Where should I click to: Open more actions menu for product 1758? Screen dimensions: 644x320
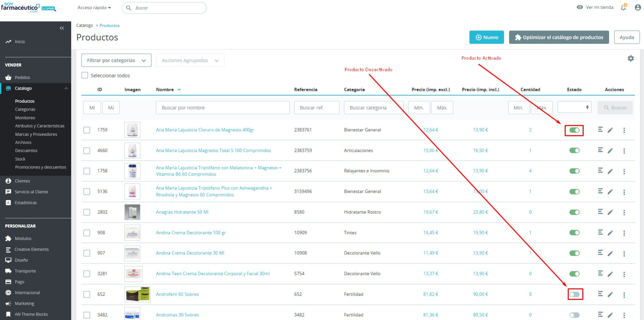click(x=624, y=172)
